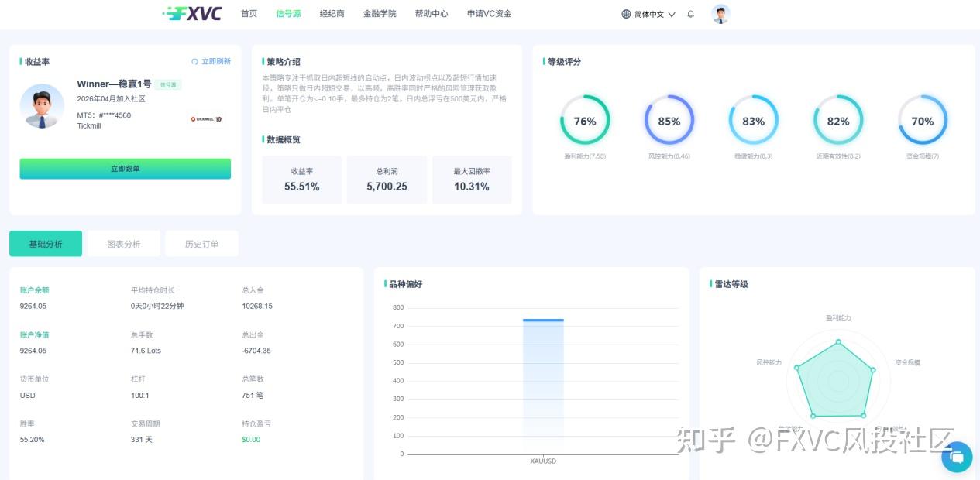
Task: Click the 立即刷新 link
Action: [x=216, y=61]
